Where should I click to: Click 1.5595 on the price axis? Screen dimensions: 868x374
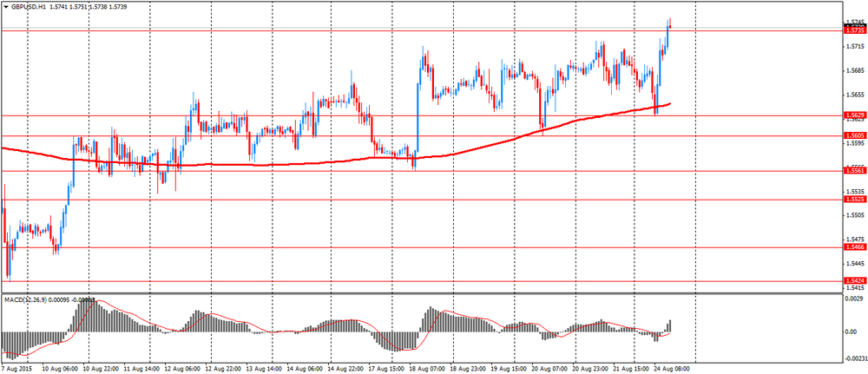(854, 143)
